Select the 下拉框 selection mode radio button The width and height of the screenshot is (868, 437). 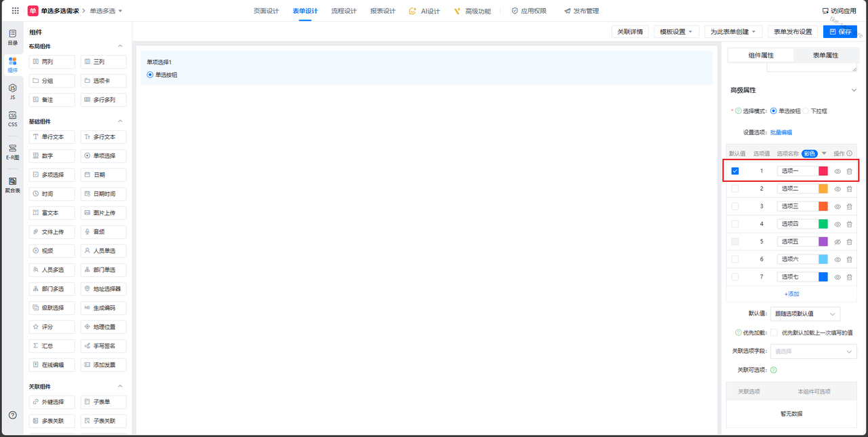click(x=806, y=111)
